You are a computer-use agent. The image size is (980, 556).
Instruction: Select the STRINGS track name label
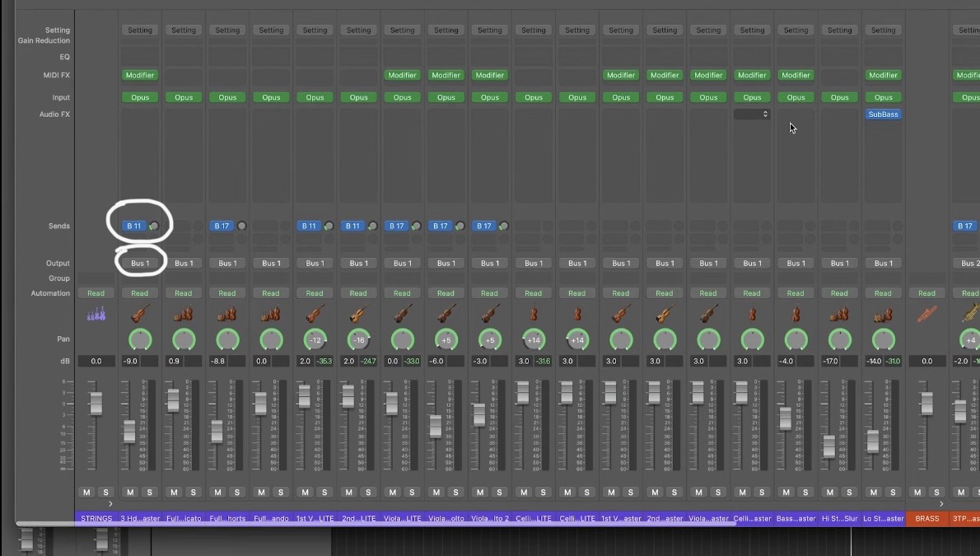pyautogui.click(x=96, y=519)
